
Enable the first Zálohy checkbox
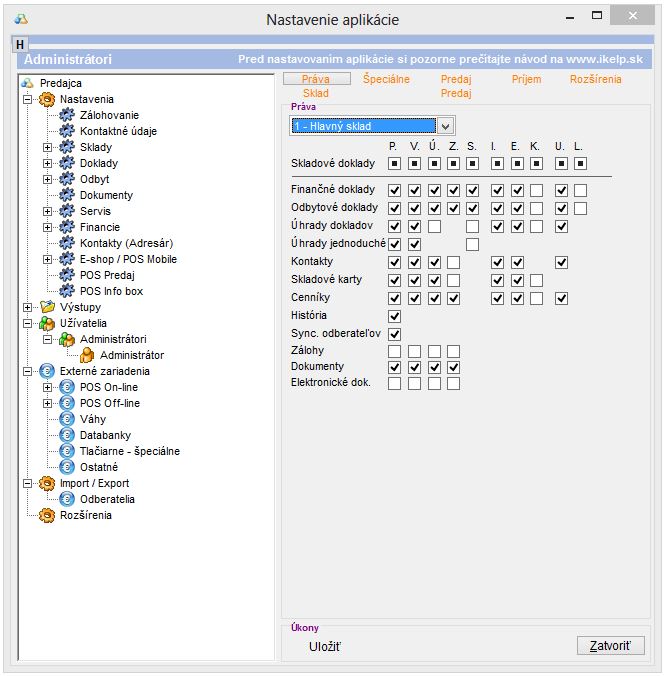(394, 351)
